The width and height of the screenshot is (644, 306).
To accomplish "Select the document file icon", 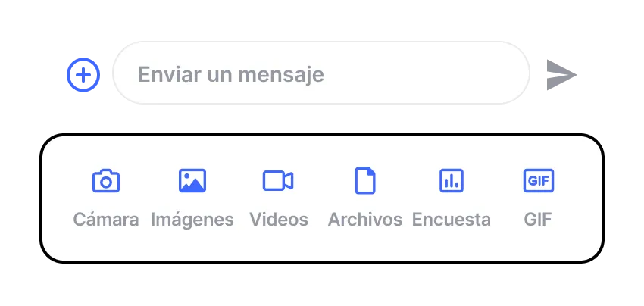I will 365,180.
